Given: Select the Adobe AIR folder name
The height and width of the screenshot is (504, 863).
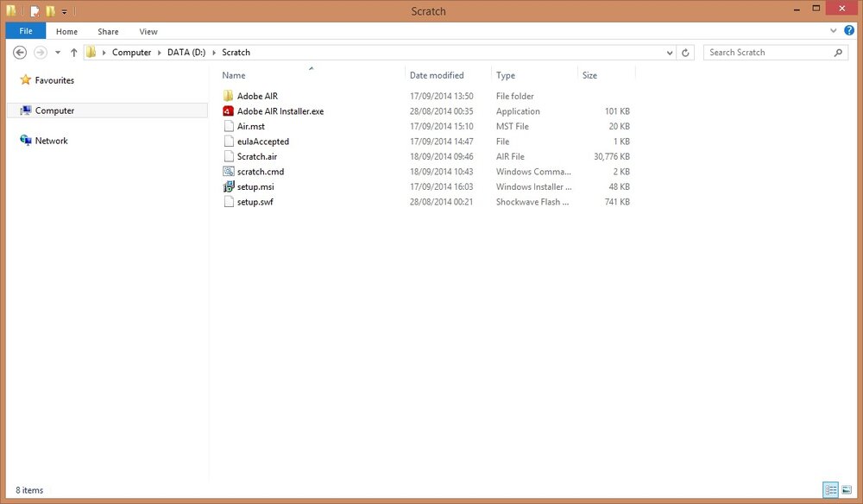Looking at the screenshot, I should coord(257,96).
